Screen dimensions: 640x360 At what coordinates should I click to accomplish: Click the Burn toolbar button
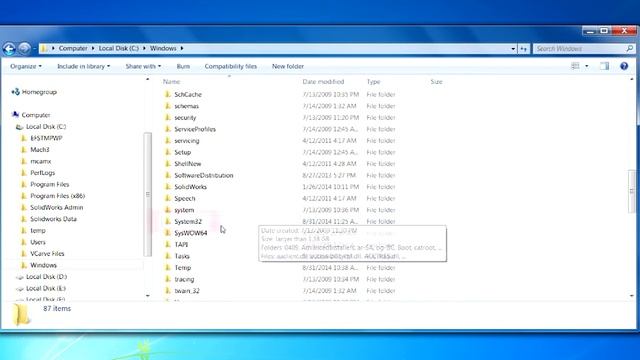click(x=183, y=66)
